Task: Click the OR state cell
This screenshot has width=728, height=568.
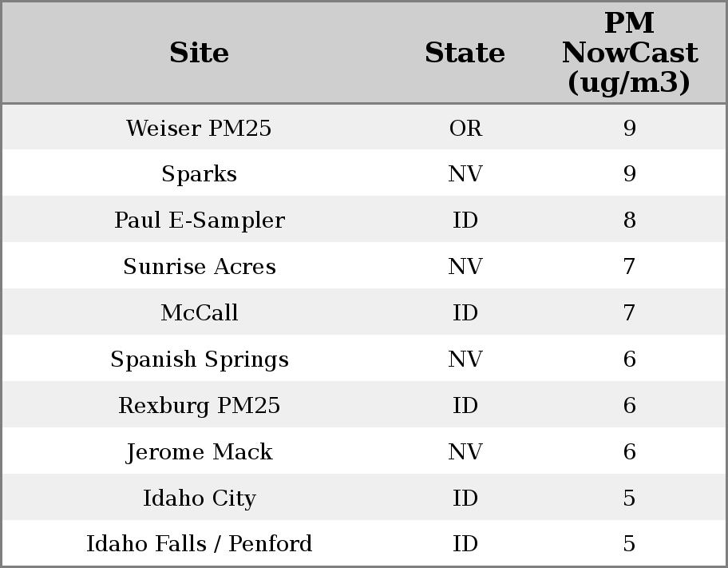Action: tap(465, 129)
